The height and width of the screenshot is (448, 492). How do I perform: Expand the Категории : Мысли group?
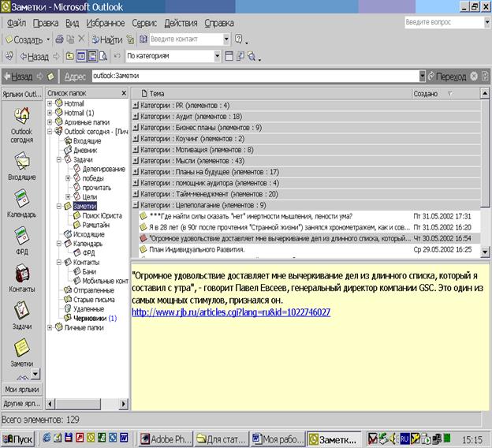(136, 161)
